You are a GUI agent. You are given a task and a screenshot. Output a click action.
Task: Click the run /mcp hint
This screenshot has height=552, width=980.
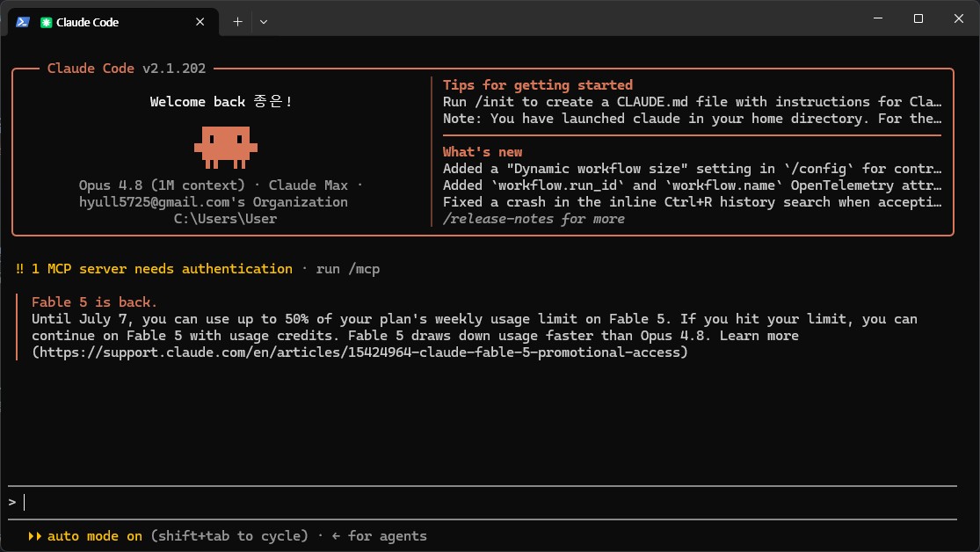(x=348, y=269)
